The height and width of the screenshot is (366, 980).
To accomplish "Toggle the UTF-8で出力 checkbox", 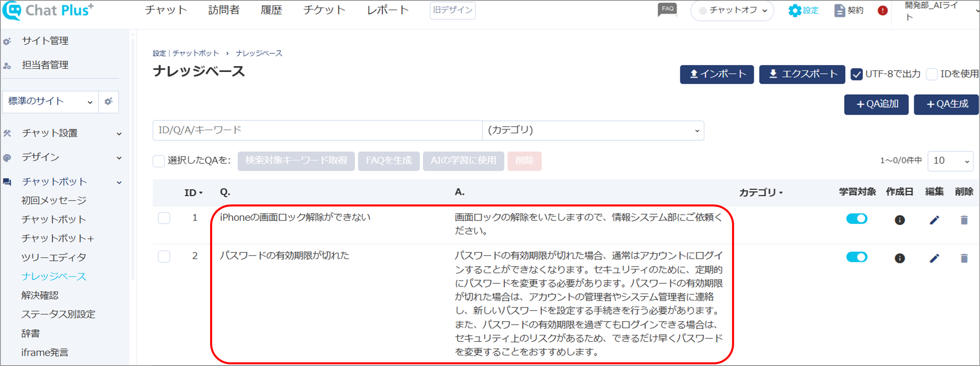I will pos(856,74).
